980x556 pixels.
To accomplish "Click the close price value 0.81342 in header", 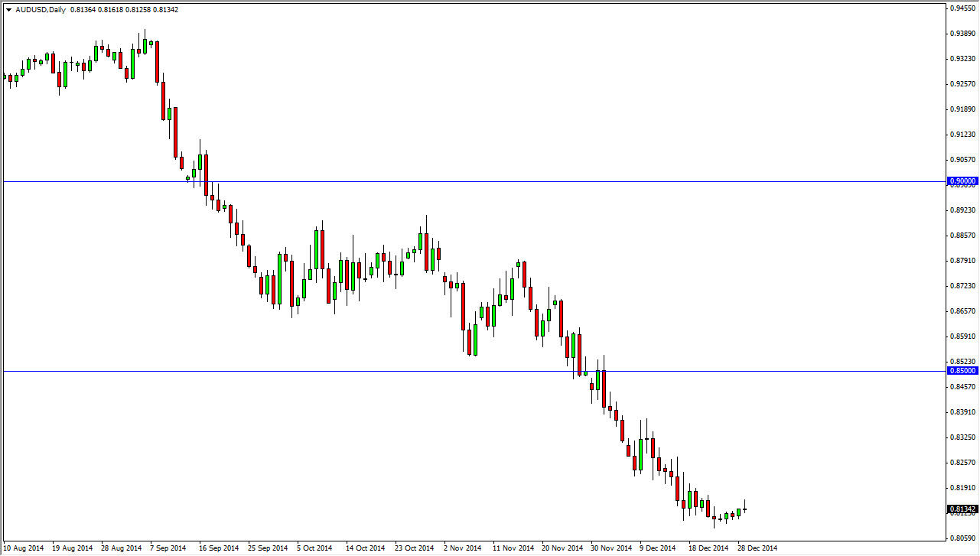I will coord(166,10).
